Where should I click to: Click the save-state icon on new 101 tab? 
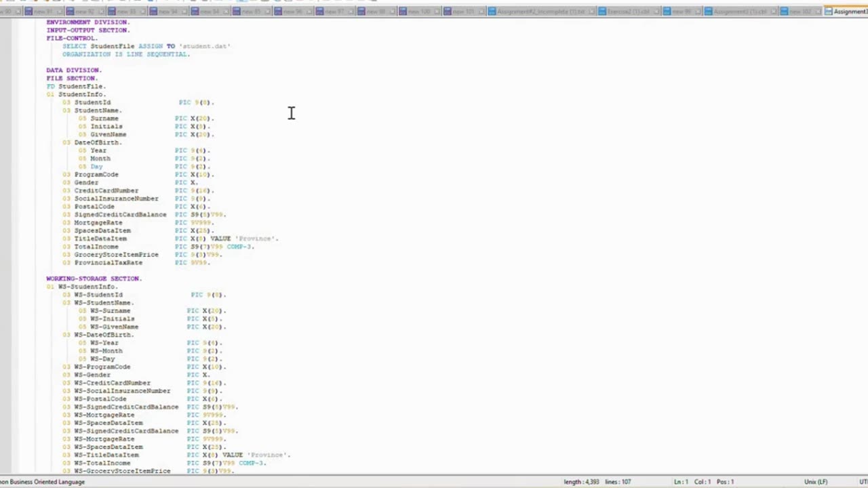click(x=448, y=12)
